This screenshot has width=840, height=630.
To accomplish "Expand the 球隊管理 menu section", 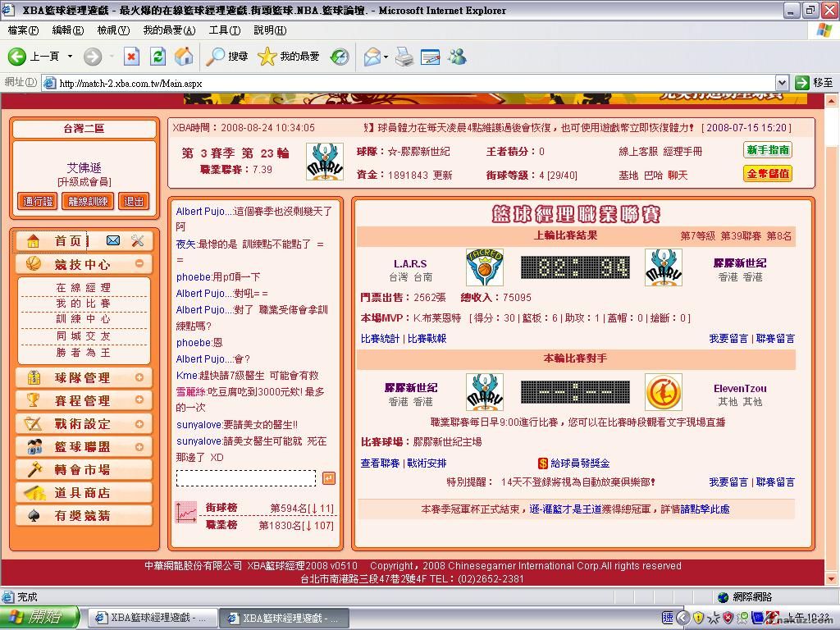I will [139, 377].
